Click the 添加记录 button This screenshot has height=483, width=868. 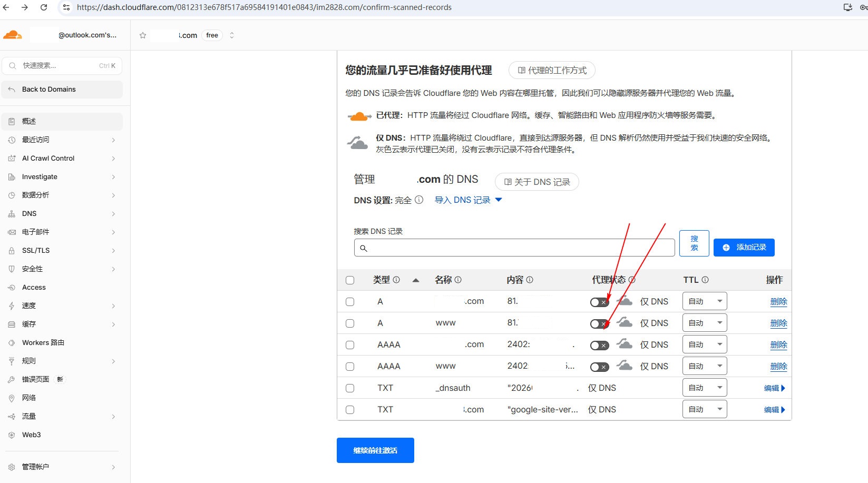(744, 248)
